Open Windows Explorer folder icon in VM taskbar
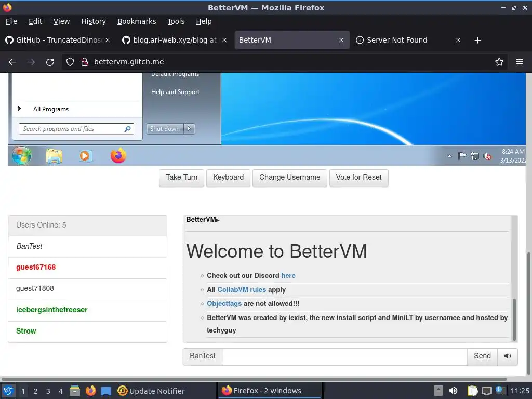This screenshot has height=399, width=532. (54, 156)
